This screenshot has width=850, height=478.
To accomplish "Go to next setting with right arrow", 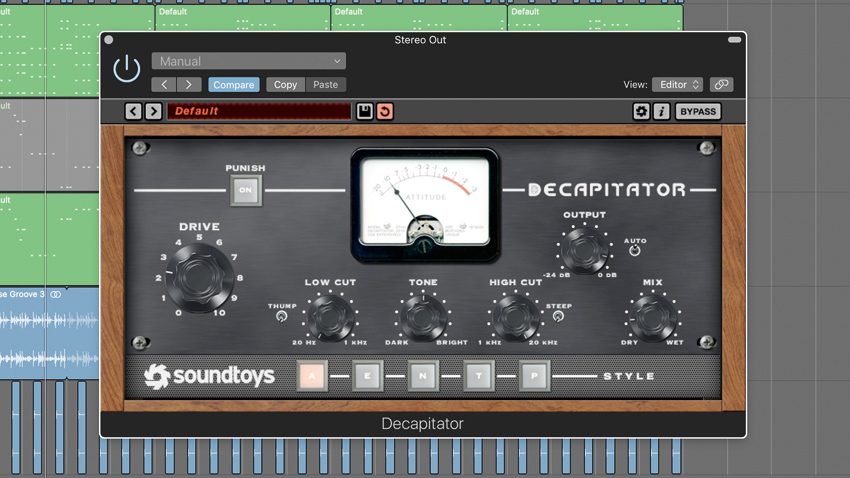I will coord(189,85).
